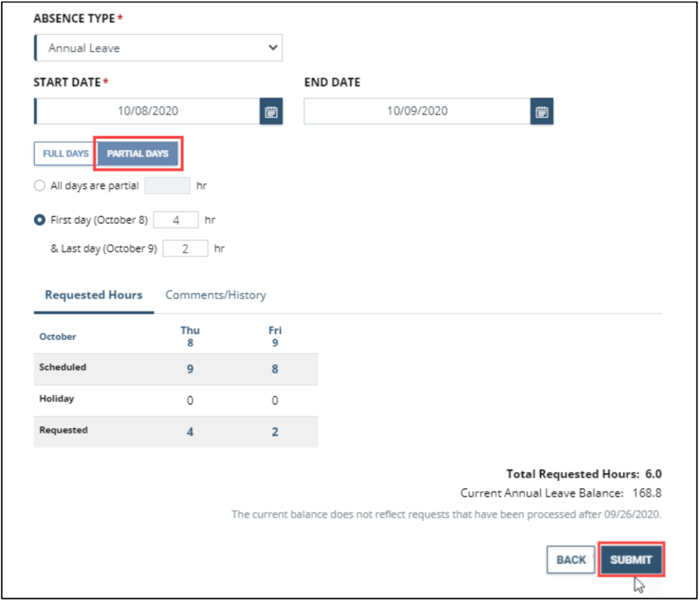Click the first day hours field showing 4
700x602 pixels.
(x=176, y=219)
